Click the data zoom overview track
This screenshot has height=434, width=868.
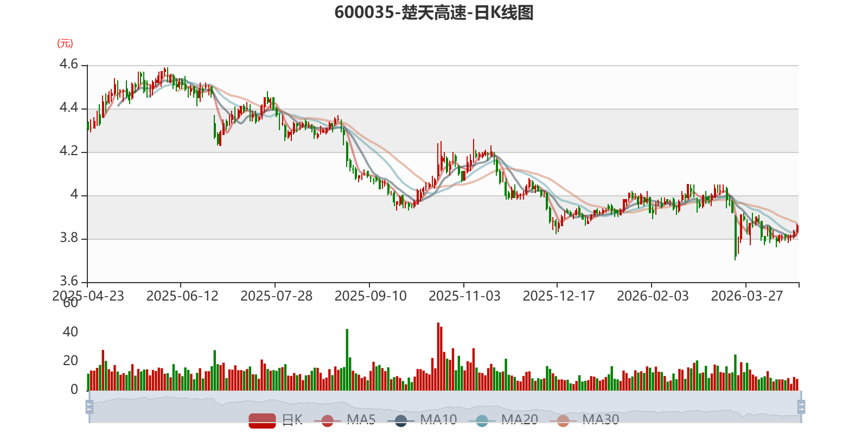(445, 406)
